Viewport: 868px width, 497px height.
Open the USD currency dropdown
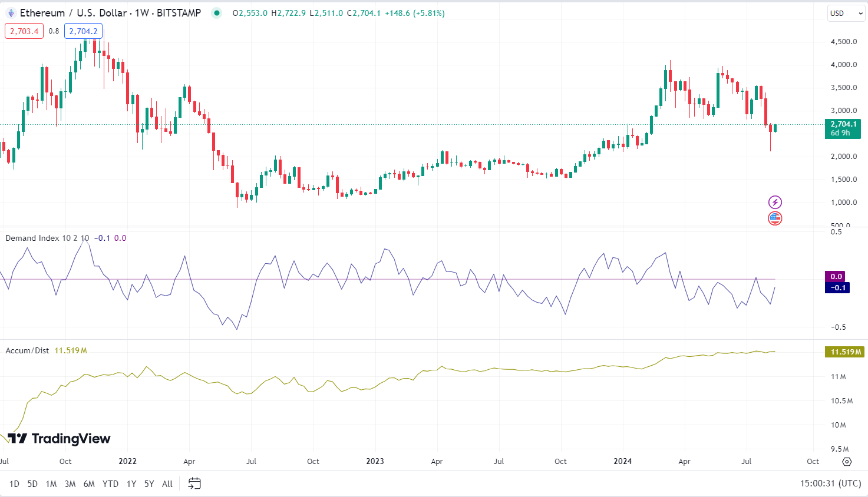[x=846, y=12]
